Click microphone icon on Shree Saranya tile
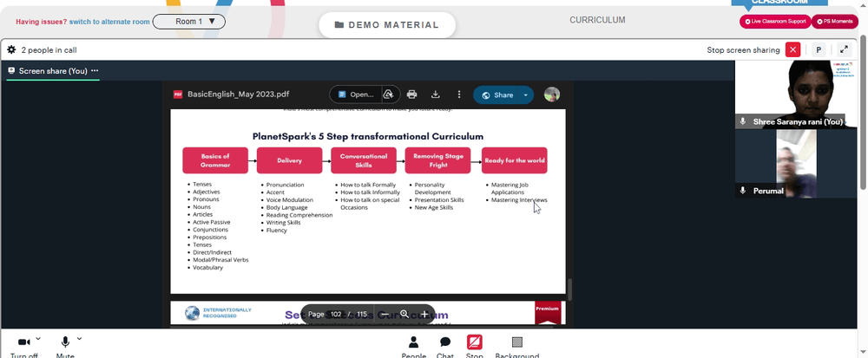868x358 pixels. (x=743, y=121)
